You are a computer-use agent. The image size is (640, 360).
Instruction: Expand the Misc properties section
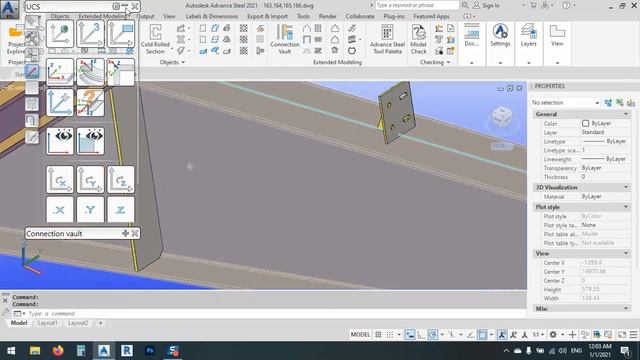coord(626,309)
